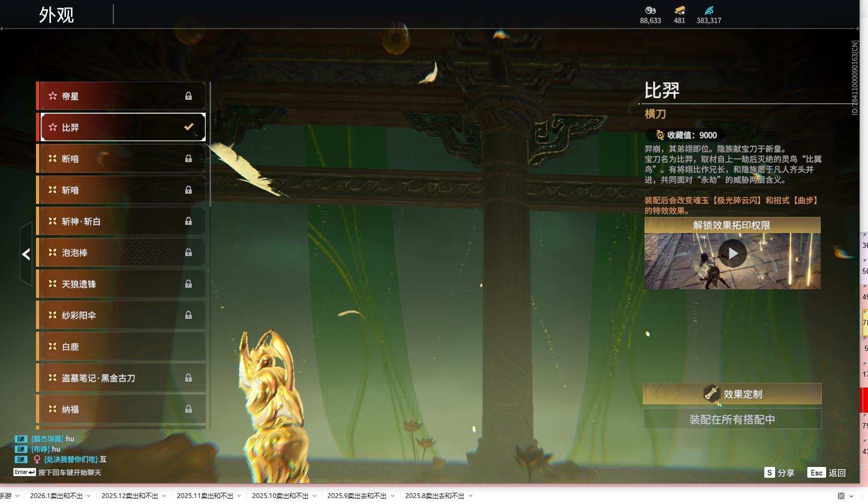Click the channel icon beside the 布峥 chat message
Screen dimensions: 868x504
coord(21,449)
